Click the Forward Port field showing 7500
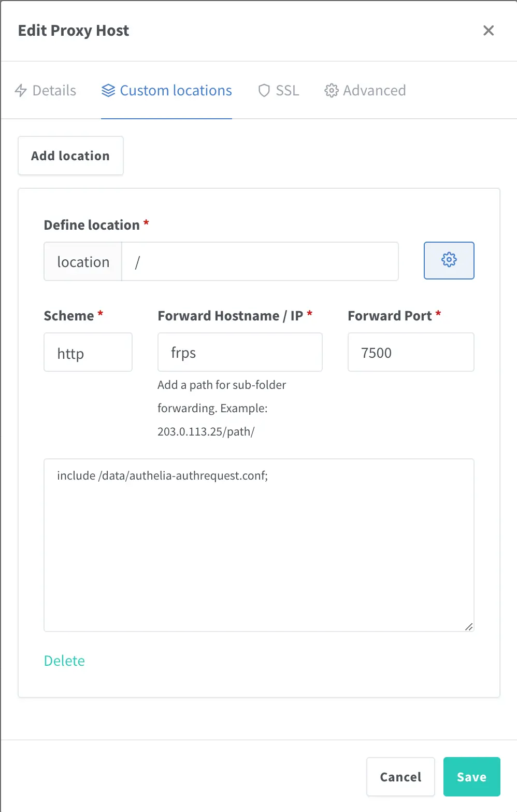This screenshot has width=517, height=812. (411, 353)
